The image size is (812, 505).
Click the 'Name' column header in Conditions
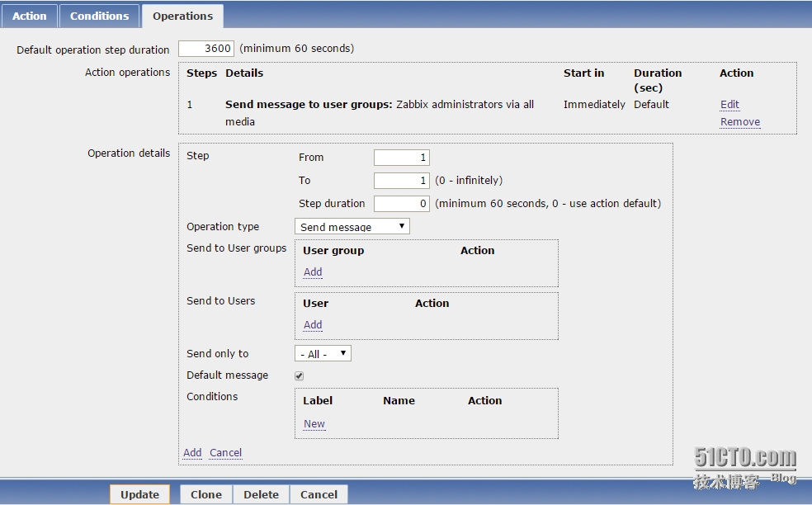[x=399, y=401]
